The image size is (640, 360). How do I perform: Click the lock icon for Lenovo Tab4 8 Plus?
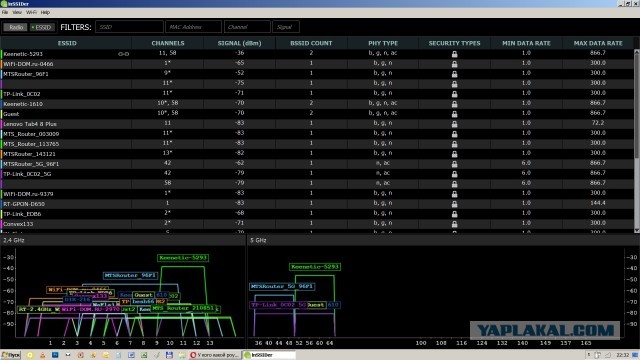(454, 124)
